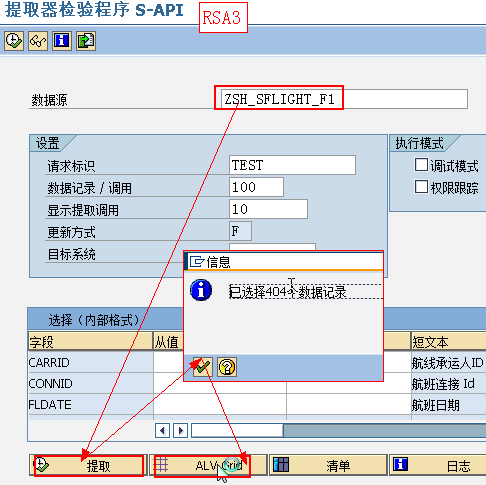Click the 字段 column header
Viewport: 486px width, 485px height.
(90, 341)
